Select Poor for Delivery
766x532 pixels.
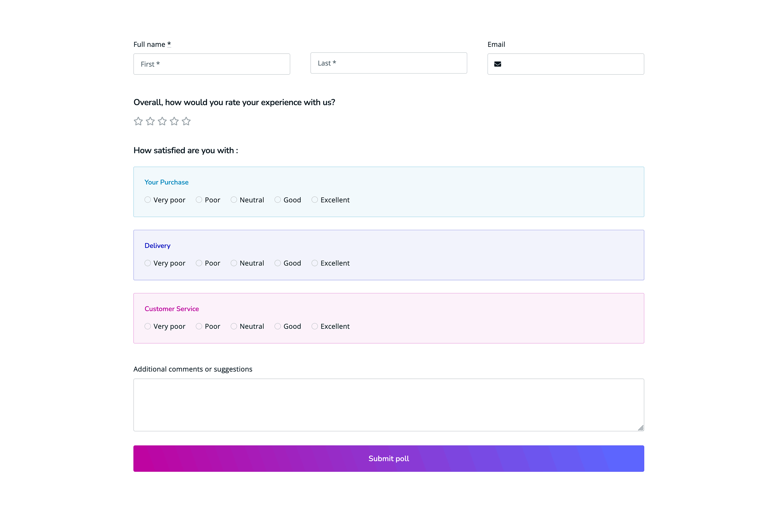(x=199, y=263)
